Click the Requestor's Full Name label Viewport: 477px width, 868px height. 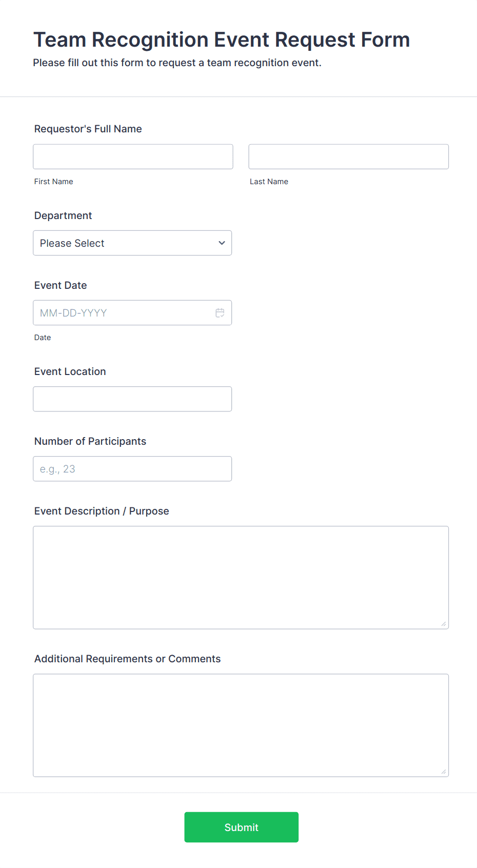pos(88,129)
